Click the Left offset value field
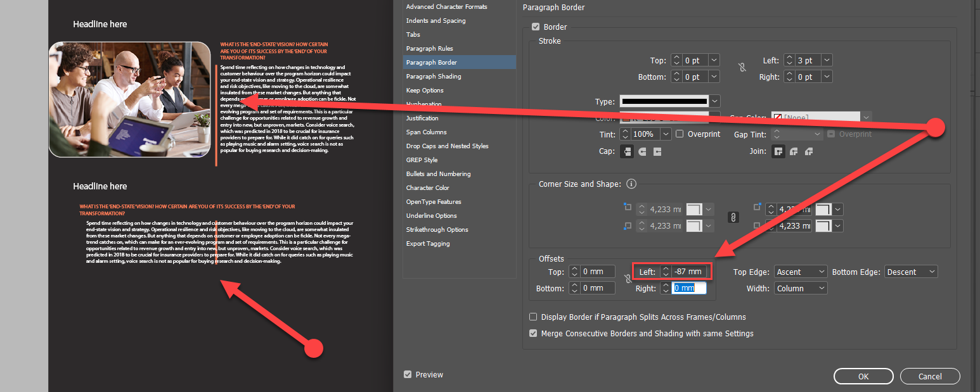The image size is (980, 392). click(x=688, y=271)
